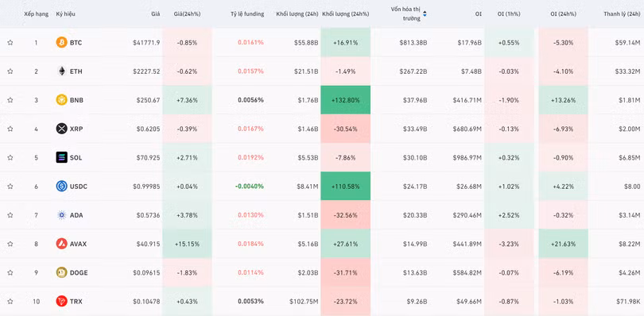Sort table by Ký hiệu column
644x316 pixels.
click(x=66, y=14)
